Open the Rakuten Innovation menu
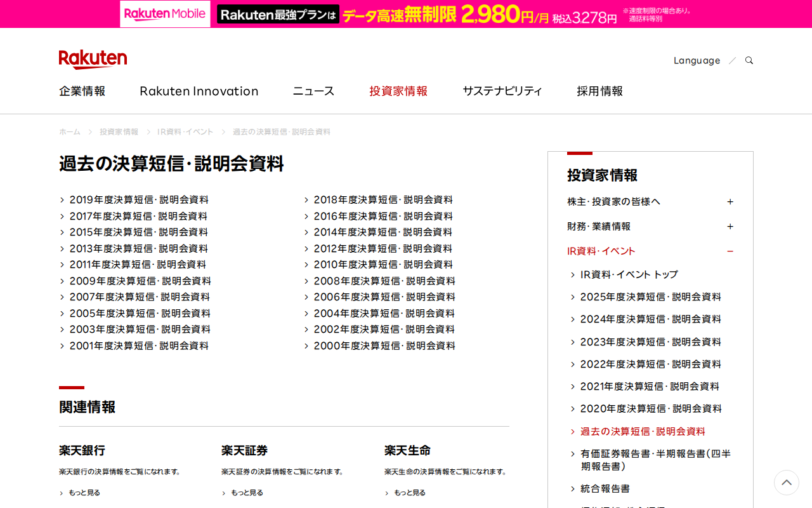This screenshot has height=508, width=812. click(x=199, y=91)
